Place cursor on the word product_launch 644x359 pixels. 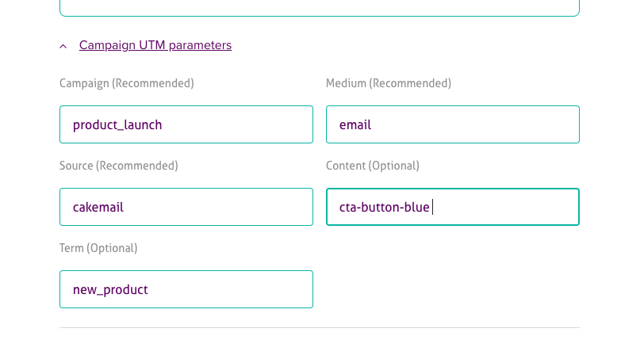click(117, 124)
